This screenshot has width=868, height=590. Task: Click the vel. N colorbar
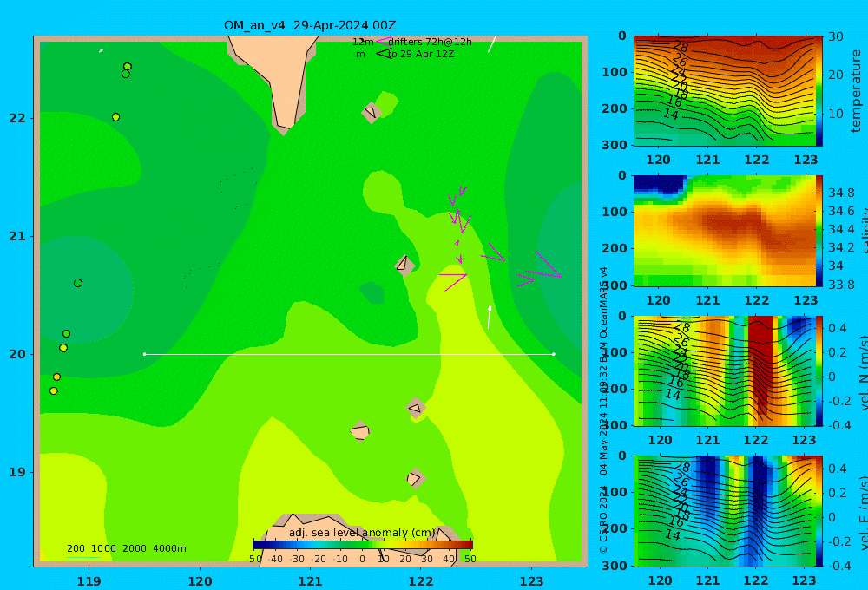coord(819,370)
